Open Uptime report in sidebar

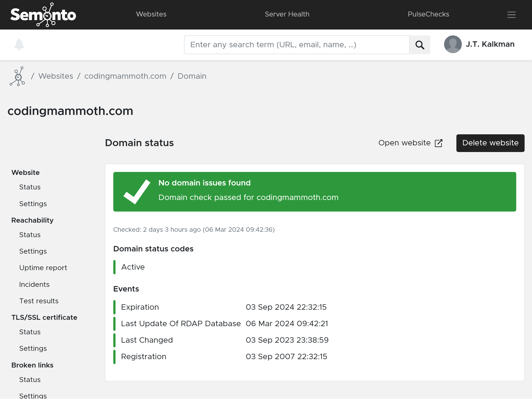43,268
